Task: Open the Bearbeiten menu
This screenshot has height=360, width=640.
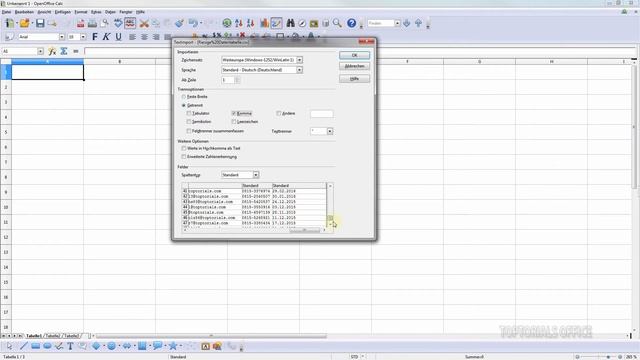Action: point(24,12)
